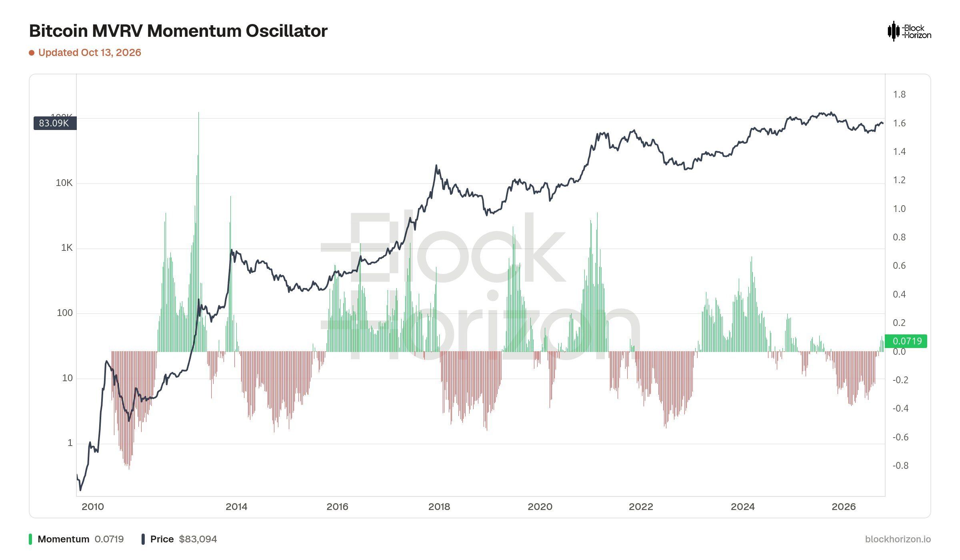960x560 pixels.
Task: Click the 10K left price axis tick
Action: 64,183
